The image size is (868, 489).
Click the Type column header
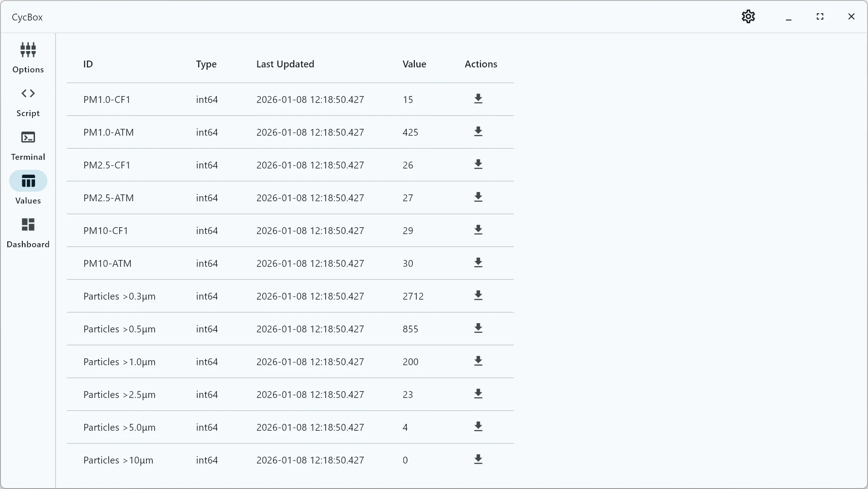[x=206, y=64]
